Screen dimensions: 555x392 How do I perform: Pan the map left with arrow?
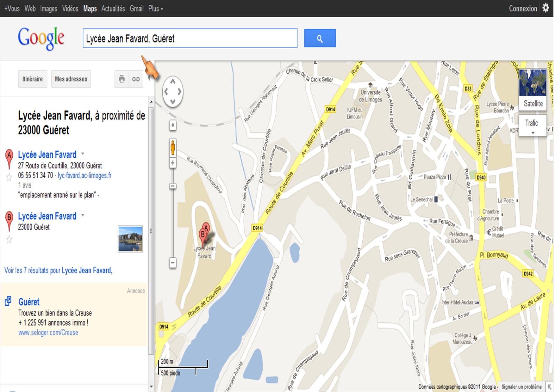(x=166, y=92)
